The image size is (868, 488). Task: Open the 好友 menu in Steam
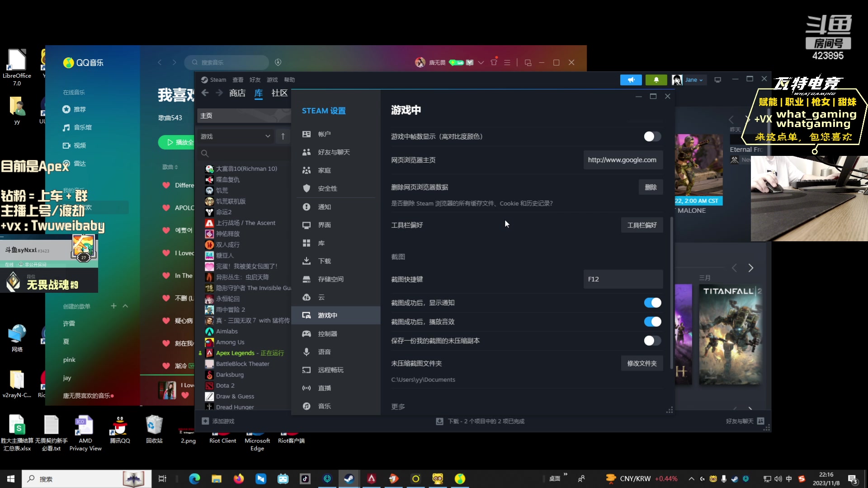pyautogui.click(x=255, y=80)
